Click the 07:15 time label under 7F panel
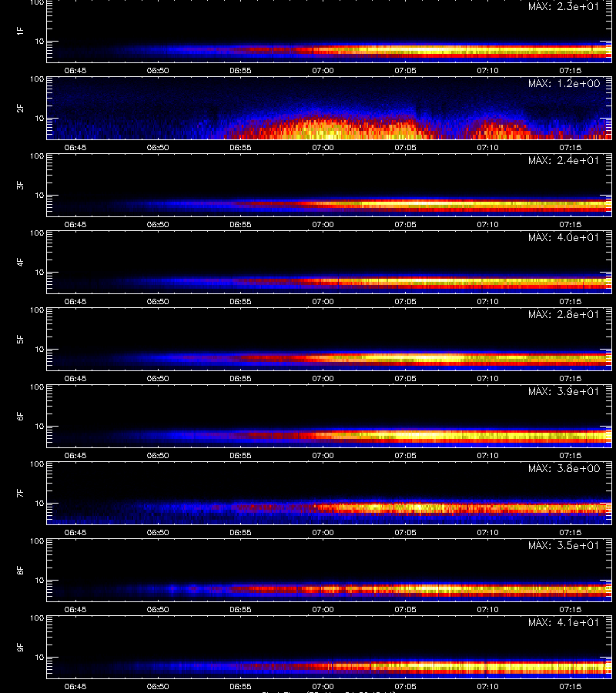The image size is (616, 693). (570, 533)
